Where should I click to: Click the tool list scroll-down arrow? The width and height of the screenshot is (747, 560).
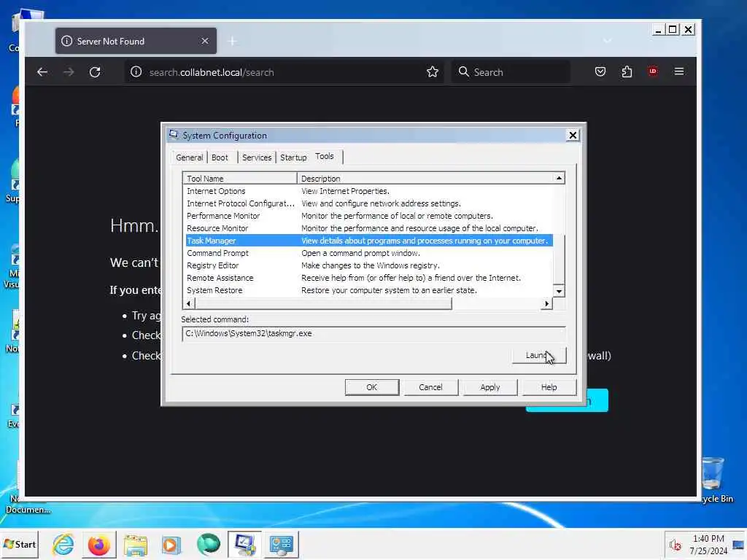pos(559,290)
